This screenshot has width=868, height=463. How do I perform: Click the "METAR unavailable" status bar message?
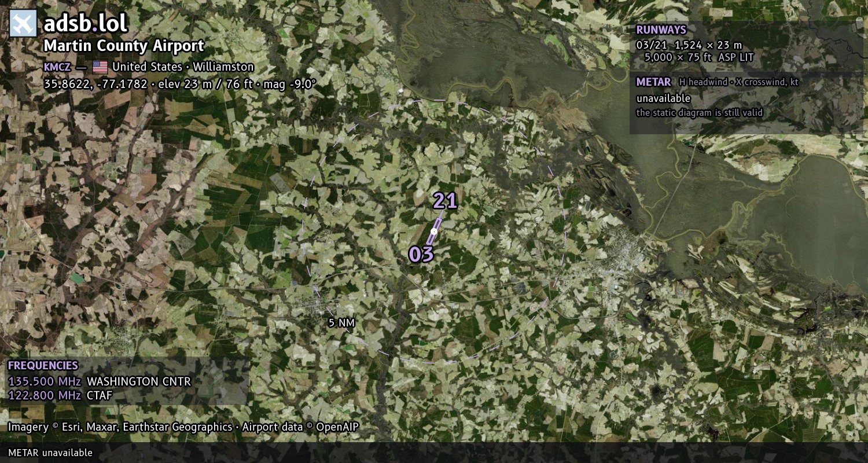(x=50, y=453)
